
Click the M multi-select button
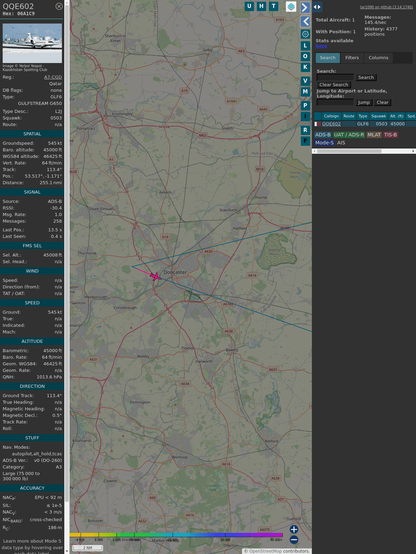pyautogui.click(x=305, y=92)
